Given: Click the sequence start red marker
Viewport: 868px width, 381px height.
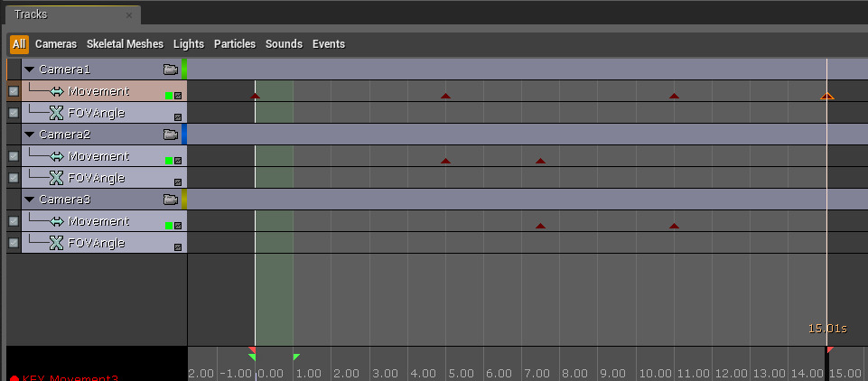Looking at the screenshot, I should point(252,350).
